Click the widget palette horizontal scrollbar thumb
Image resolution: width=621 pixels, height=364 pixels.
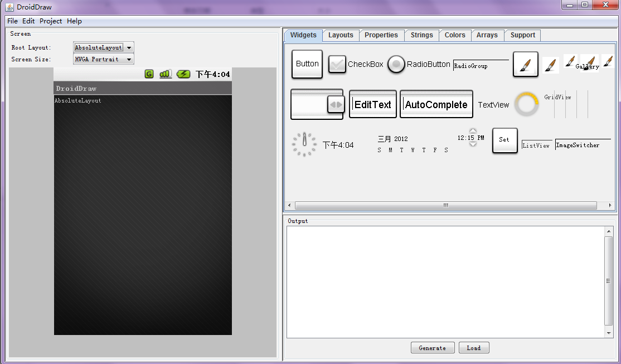[445, 205]
